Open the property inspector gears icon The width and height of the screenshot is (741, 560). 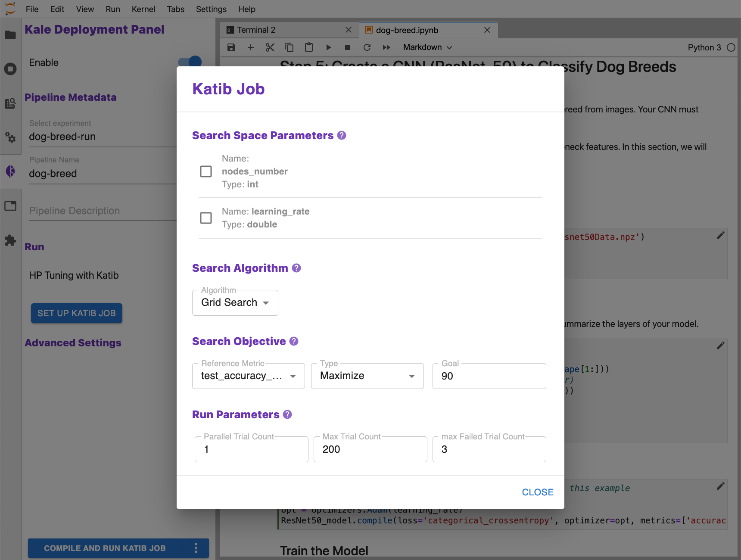pyautogui.click(x=10, y=137)
